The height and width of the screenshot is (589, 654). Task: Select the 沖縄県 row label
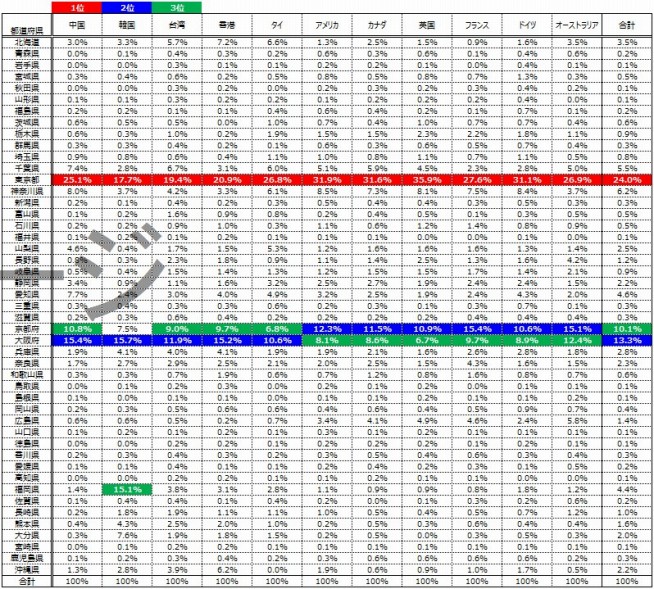(28, 568)
